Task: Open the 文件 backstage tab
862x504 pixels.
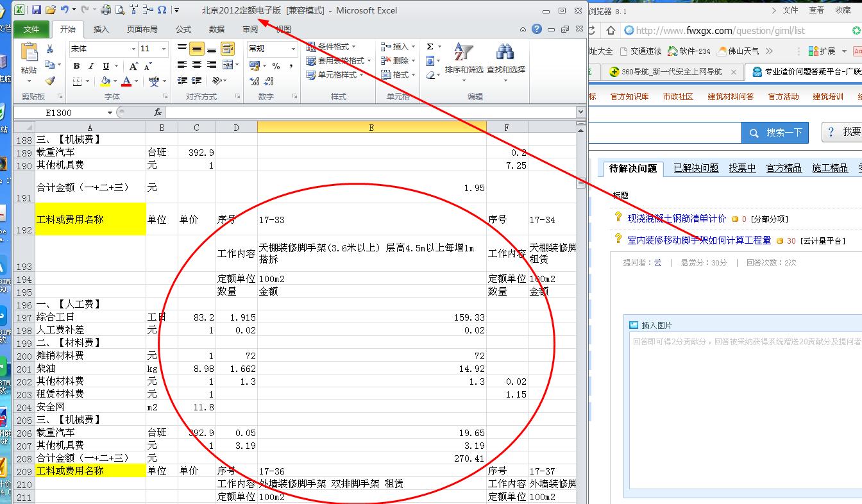Action: tap(31, 29)
